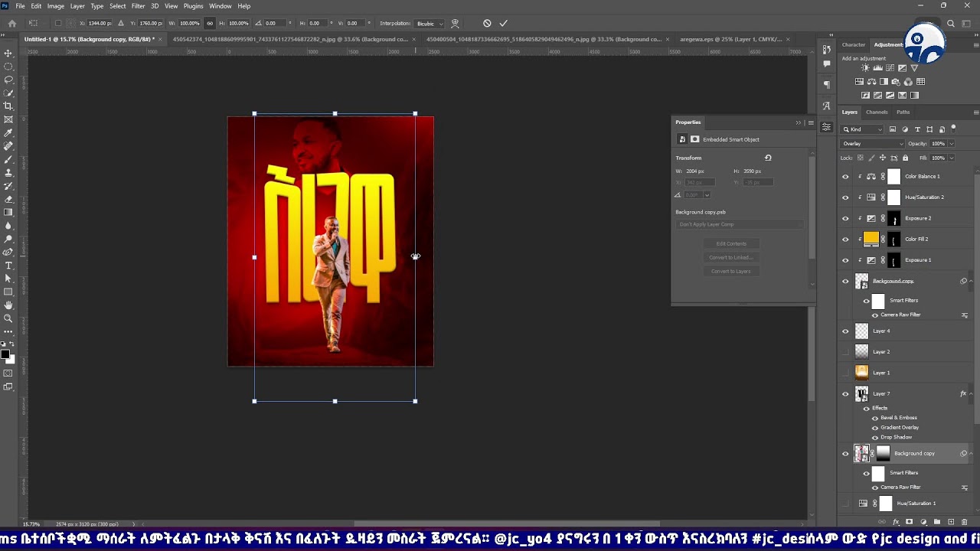
Task: Click the Gradient Overlay effect row
Action: click(x=899, y=427)
